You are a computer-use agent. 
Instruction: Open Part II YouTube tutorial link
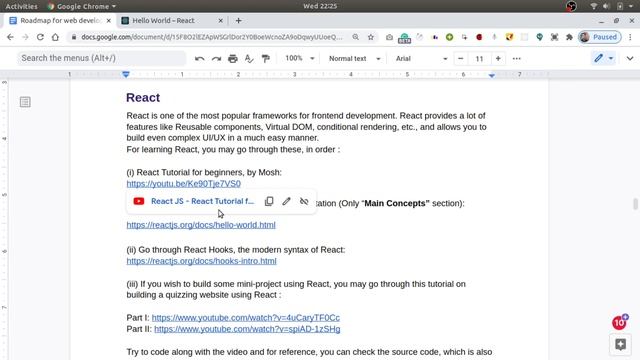pos(247,329)
